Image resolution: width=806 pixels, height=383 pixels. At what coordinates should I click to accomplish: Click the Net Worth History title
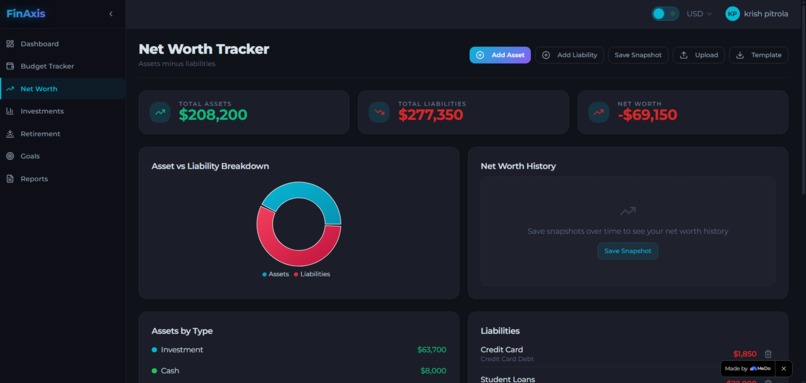518,166
